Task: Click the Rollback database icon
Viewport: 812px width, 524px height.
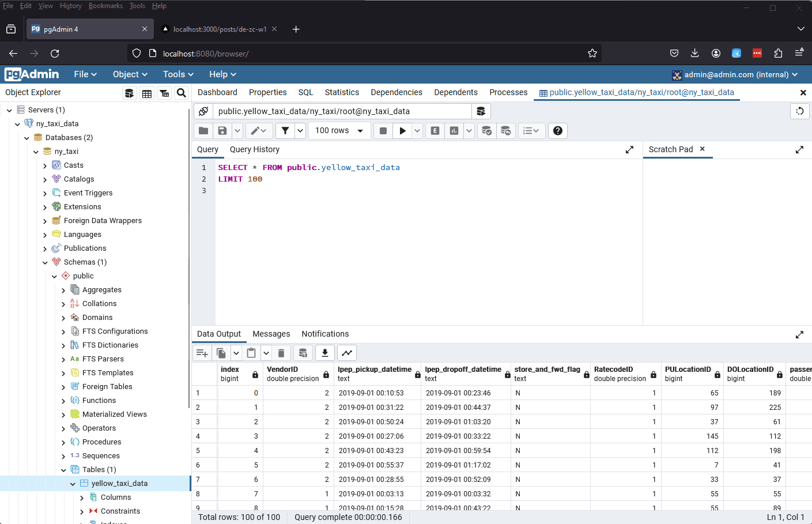Action: pos(506,131)
